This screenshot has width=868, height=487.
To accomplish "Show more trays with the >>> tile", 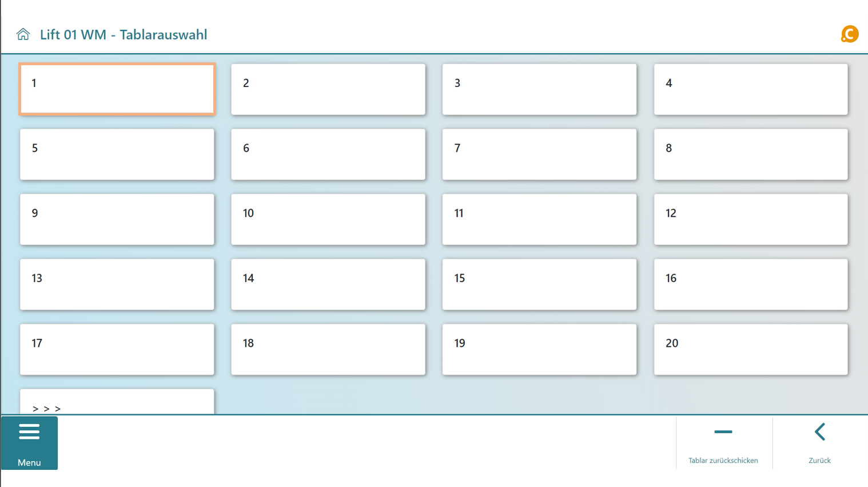I will coord(117,402).
